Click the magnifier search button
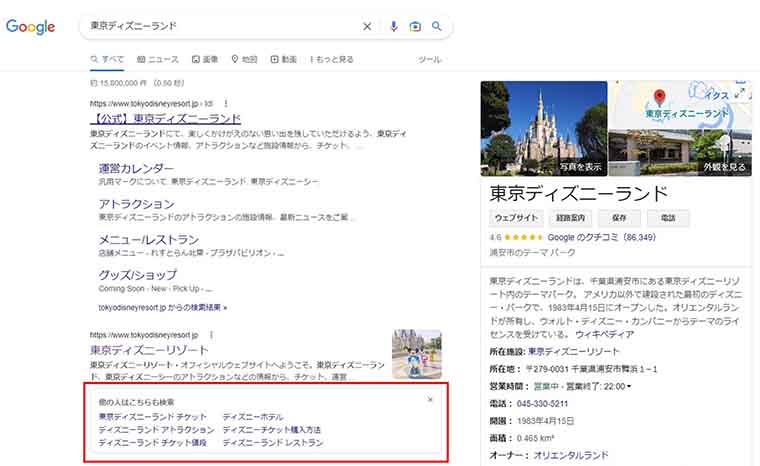Screen dimensions: 760x466 [437, 26]
